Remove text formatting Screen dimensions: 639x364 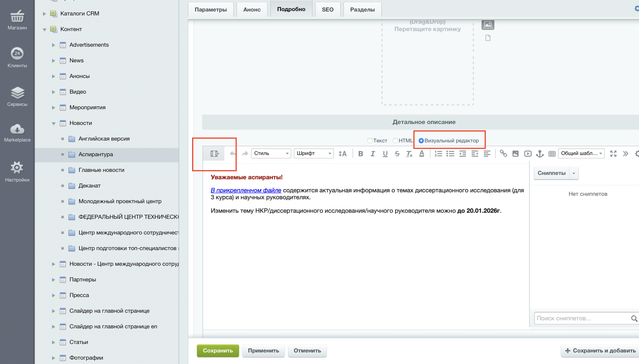tap(409, 154)
